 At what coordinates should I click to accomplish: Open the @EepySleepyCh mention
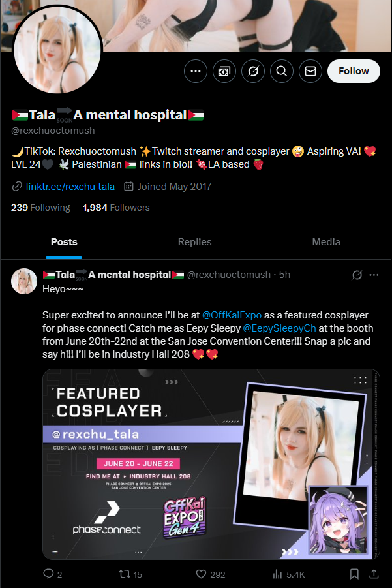280,328
